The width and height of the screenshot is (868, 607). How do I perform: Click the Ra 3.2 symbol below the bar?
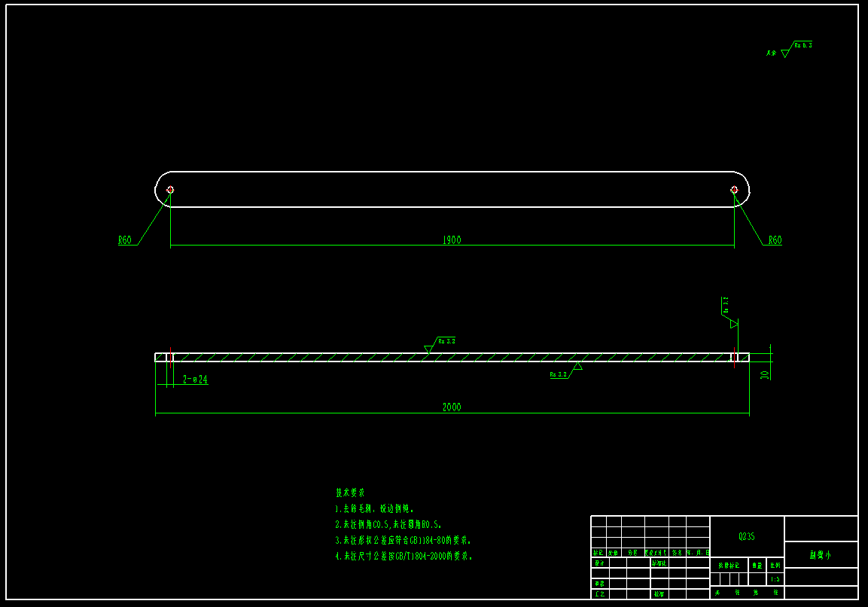click(566, 371)
